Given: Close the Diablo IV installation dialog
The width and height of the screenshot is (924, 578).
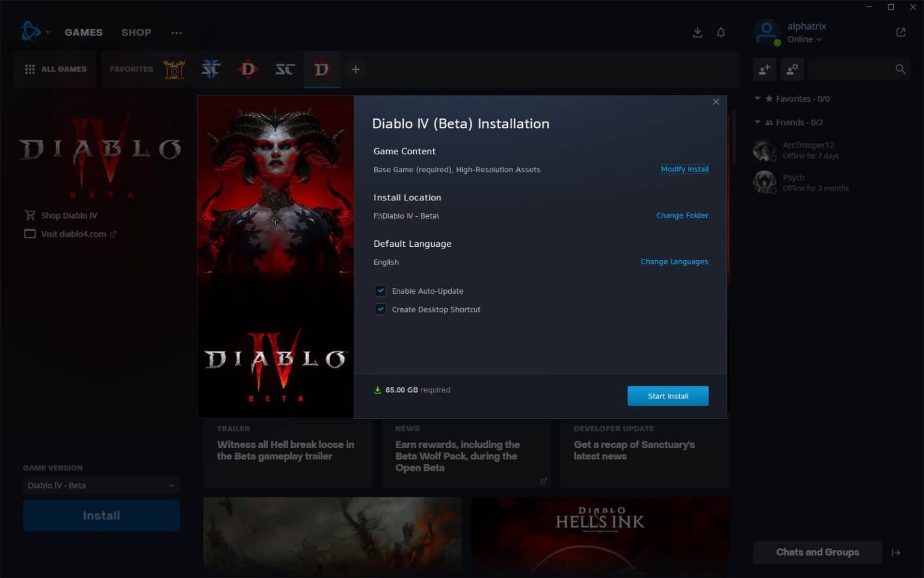Looking at the screenshot, I should [x=716, y=102].
